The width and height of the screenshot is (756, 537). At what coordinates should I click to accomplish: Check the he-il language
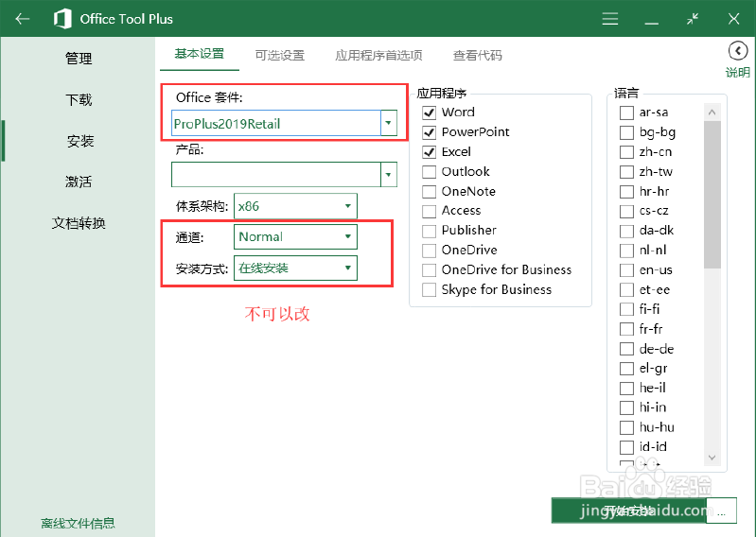point(626,389)
